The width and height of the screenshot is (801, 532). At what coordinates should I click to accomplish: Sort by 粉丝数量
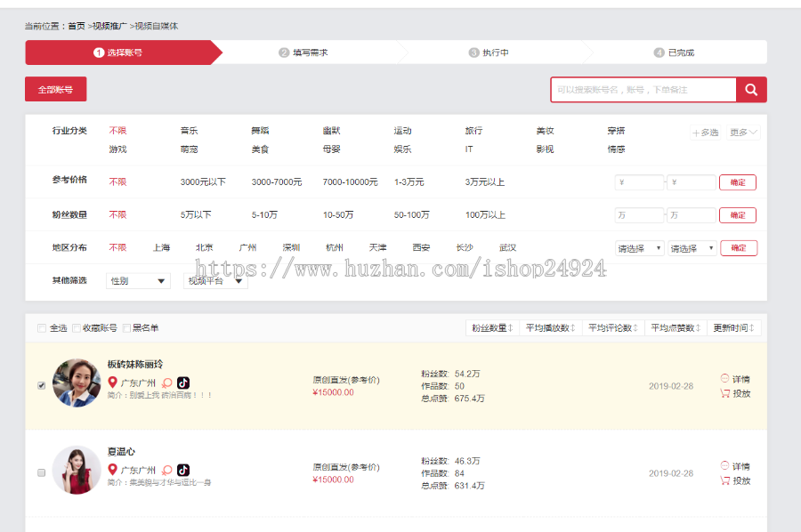(x=492, y=327)
